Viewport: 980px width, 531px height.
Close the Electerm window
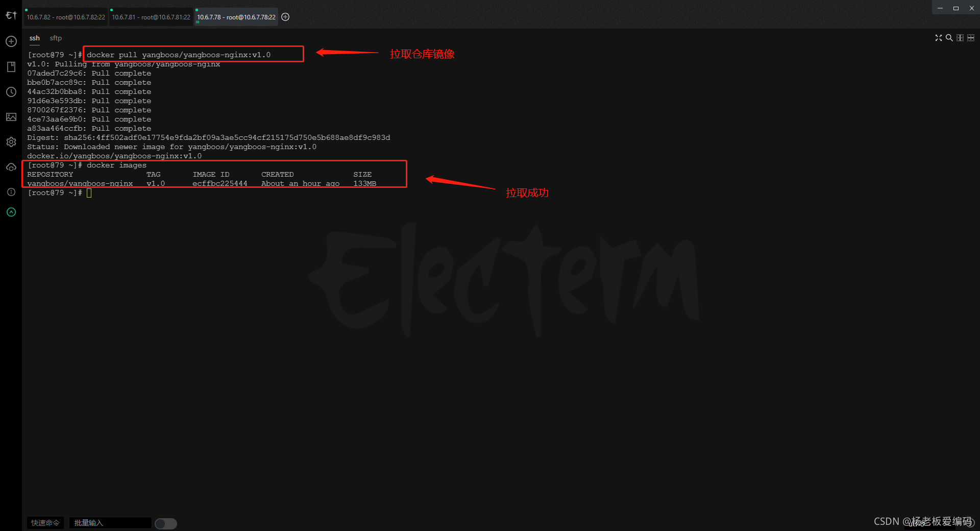coord(972,8)
